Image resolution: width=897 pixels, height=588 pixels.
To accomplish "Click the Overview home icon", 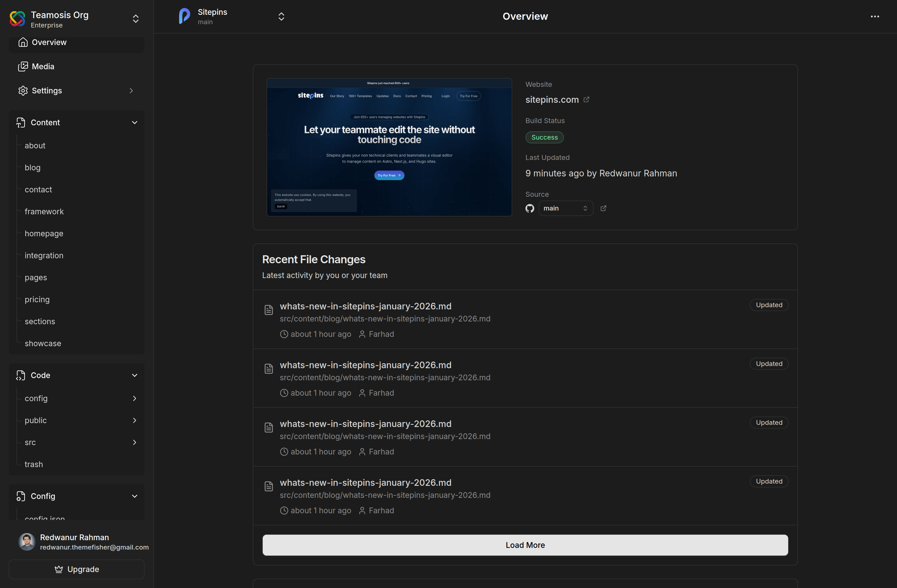I will (x=23, y=42).
